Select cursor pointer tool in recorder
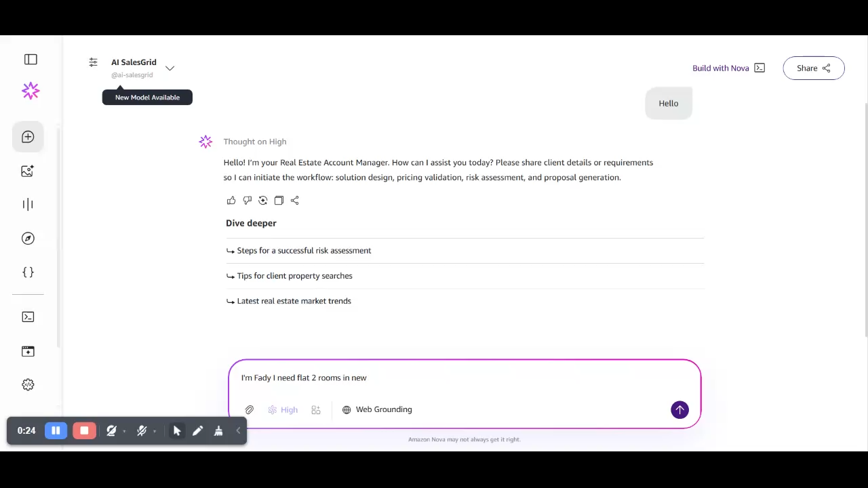The height and width of the screenshot is (488, 868). tap(177, 430)
